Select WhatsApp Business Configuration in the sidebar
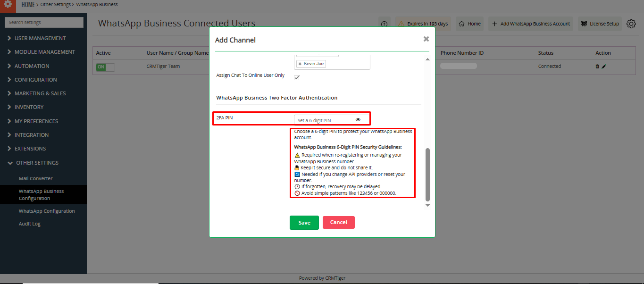This screenshot has height=284, width=644. 41,195
